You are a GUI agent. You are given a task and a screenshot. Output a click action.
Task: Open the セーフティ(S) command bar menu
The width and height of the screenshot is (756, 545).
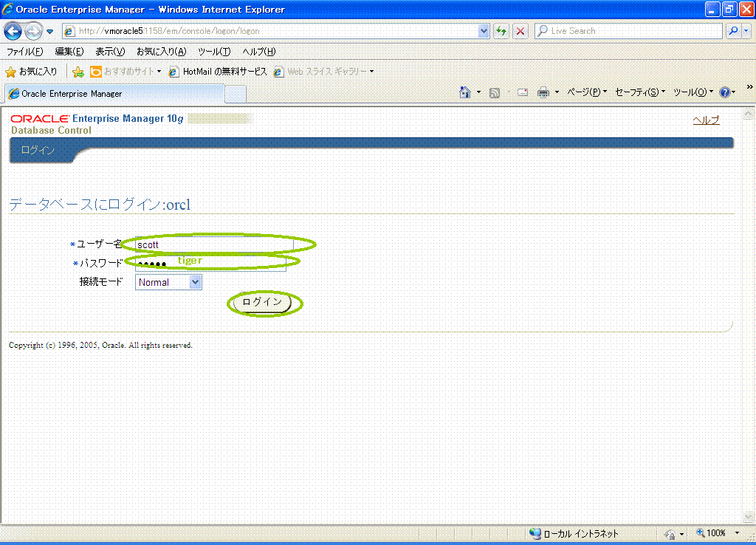(639, 92)
